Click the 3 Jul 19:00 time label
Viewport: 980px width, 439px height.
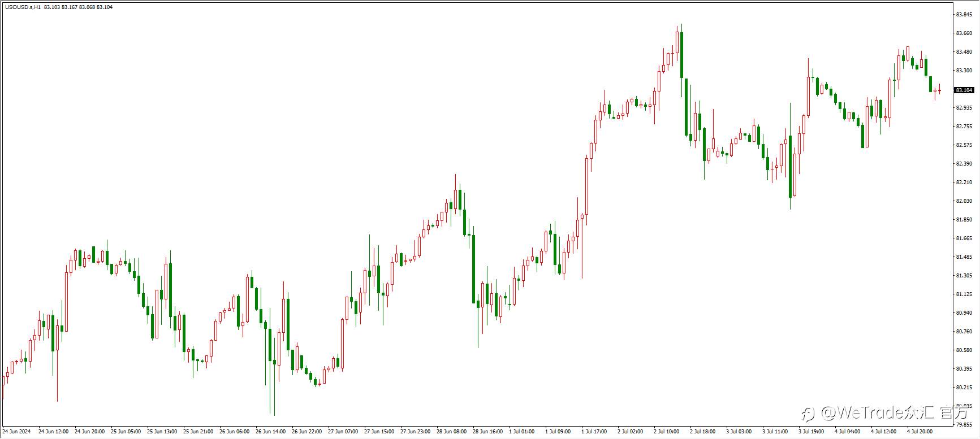click(811, 432)
